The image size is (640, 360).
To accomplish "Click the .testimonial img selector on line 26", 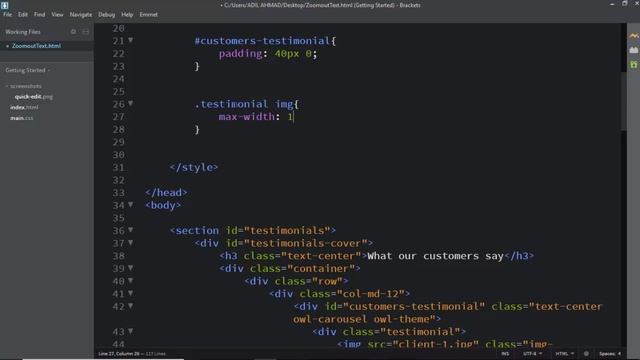I will click(x=244, y=104).
